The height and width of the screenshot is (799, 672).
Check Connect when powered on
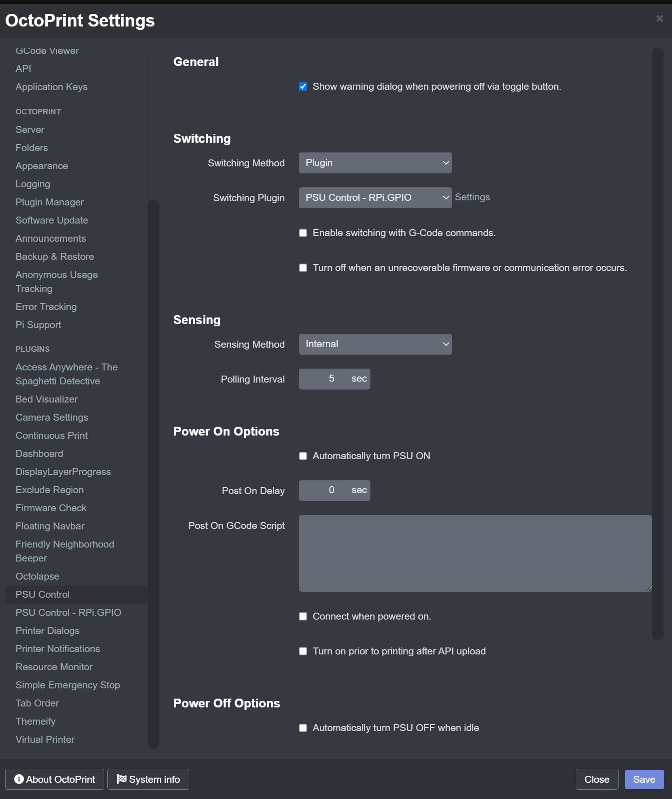click(303, 616)
